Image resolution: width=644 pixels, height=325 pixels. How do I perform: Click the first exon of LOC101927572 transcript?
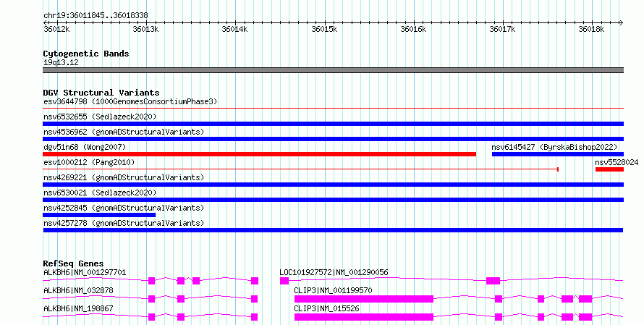tap(284, 281)
